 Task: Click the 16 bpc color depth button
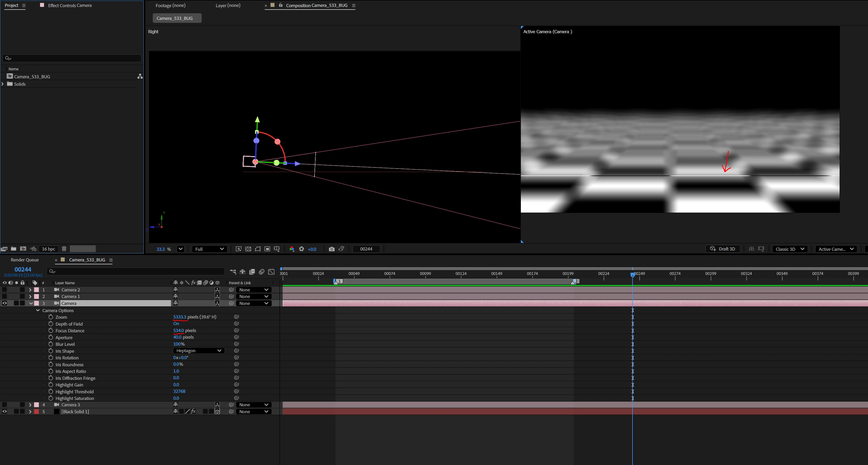[x=48, y=249]
